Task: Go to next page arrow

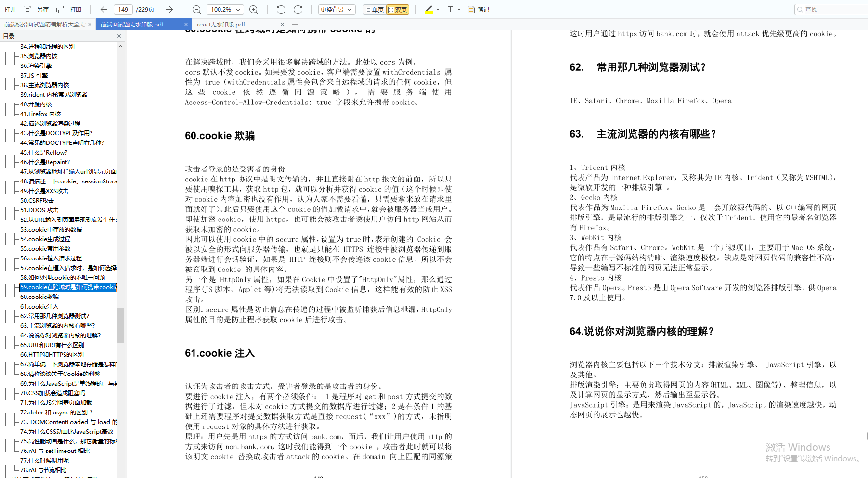Action: 169,9
